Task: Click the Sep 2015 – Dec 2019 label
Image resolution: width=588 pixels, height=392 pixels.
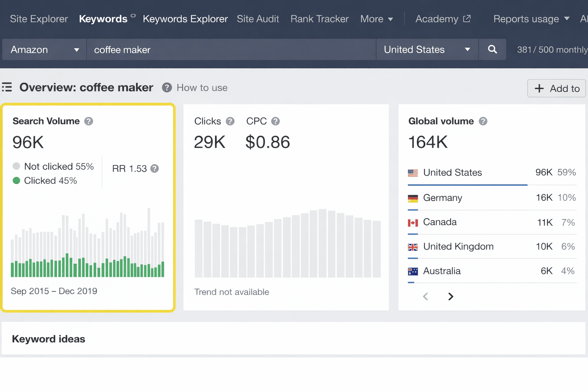Action: coord(54,291)
